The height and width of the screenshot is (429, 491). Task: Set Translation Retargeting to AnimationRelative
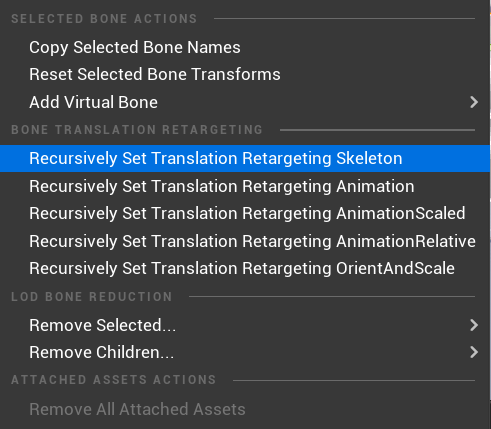[245, 241]
